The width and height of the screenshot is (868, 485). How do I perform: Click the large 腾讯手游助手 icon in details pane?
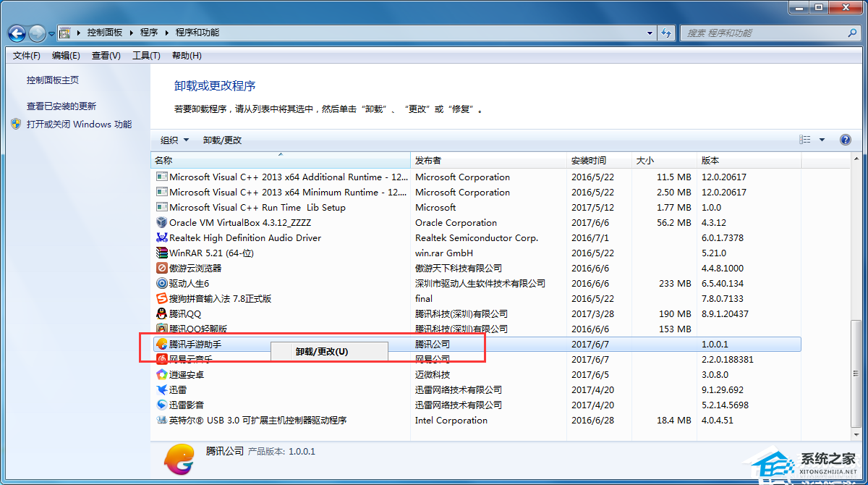pos(180,458)
